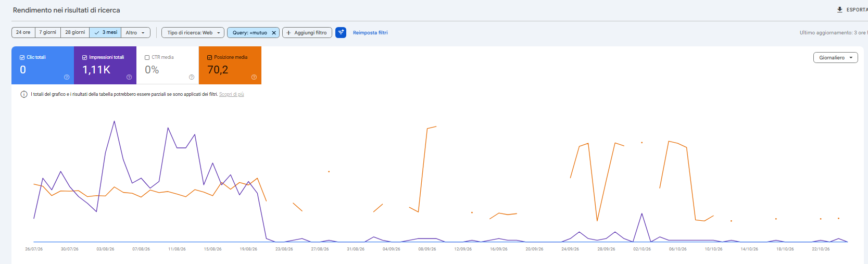This screenshot has height=264, width=868.
Task: Click the 30/07/26 axis date label
Action: point(70,249)
